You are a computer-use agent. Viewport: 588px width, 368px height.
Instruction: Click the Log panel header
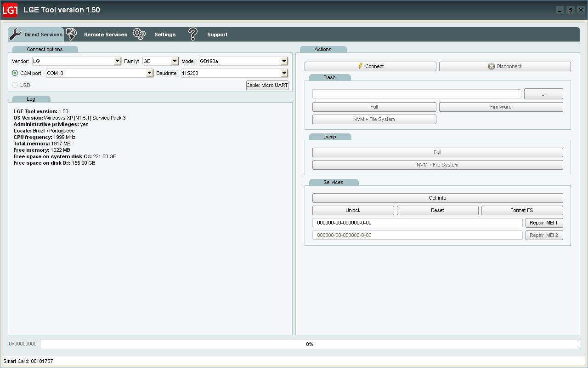pos(31,99)
